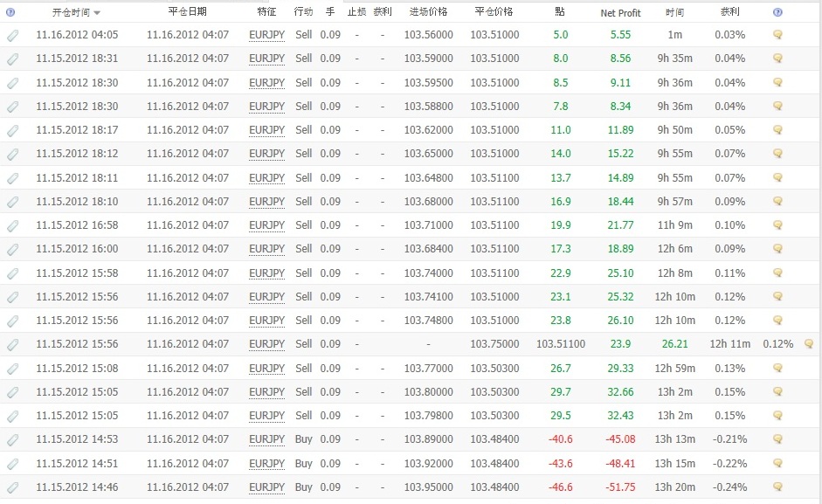The width and height of the screenshot is (822, 504).
Task: Click the help icon in the header's right corner
Action: pyautogui.click(x=777, y=12)
